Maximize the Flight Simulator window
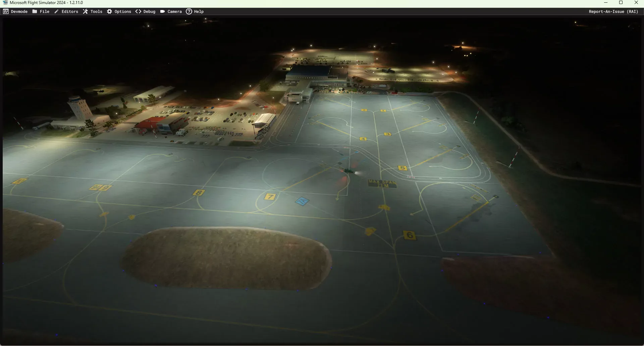 [621, 3]
